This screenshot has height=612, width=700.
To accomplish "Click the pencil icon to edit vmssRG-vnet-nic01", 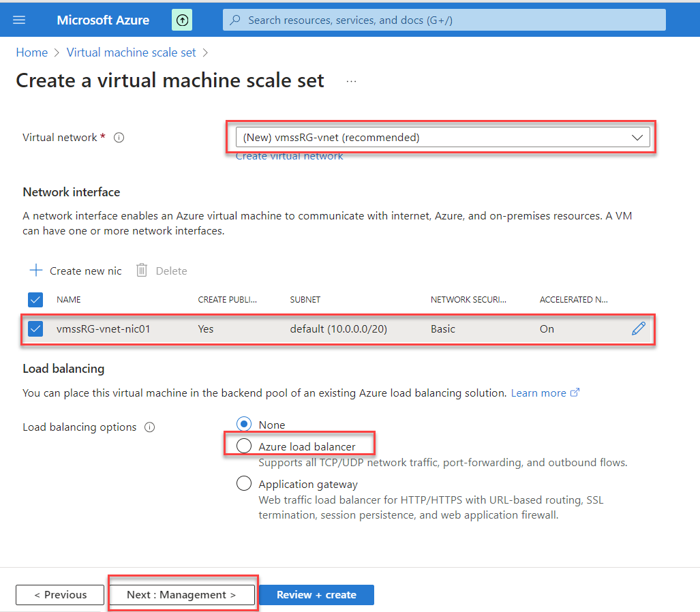I will 639,328.
